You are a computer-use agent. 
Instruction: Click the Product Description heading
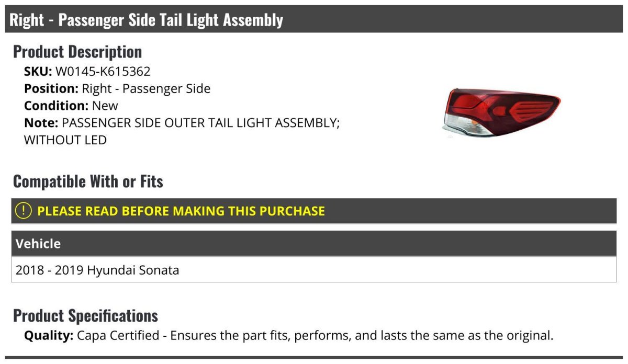(x=77, y=52)
